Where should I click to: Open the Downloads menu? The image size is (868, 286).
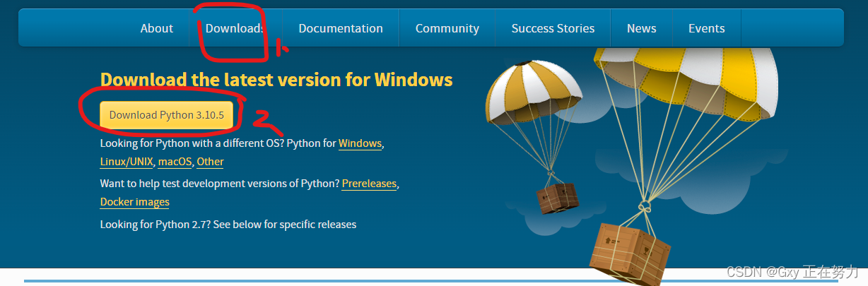(235, 28)
